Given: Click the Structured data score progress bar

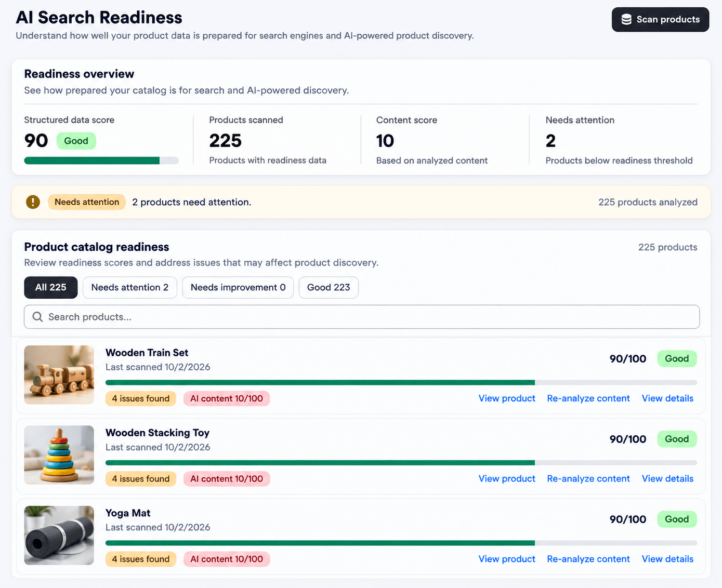Looking at the screenshot, I should (101, 161).
